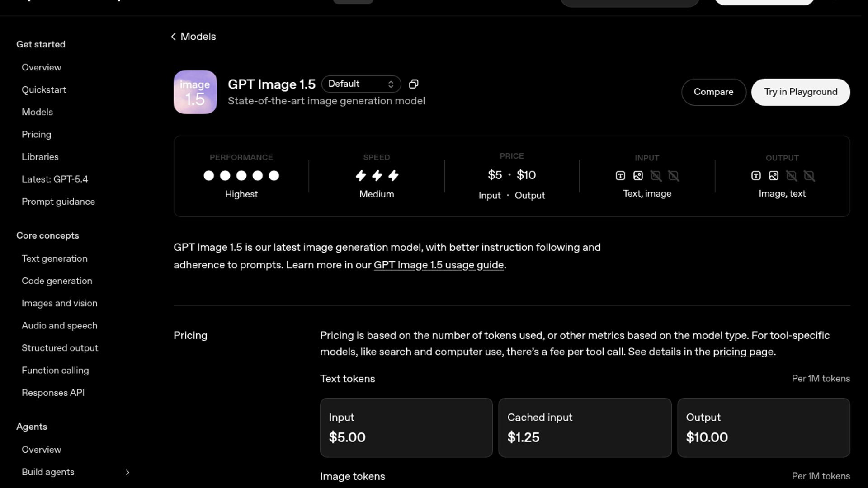Click the performance rating dots
Image resolution: width=868 pixels, height=488 pixels.
241,175
